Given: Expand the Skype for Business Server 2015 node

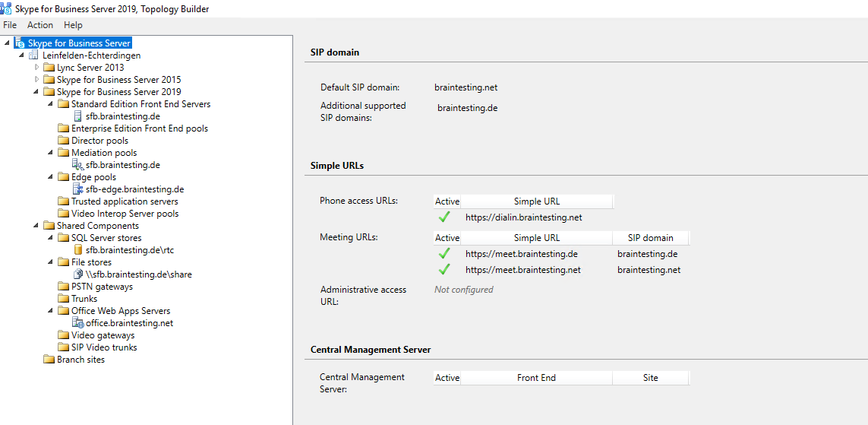Looking at the screenshot, I should point(36,80).
